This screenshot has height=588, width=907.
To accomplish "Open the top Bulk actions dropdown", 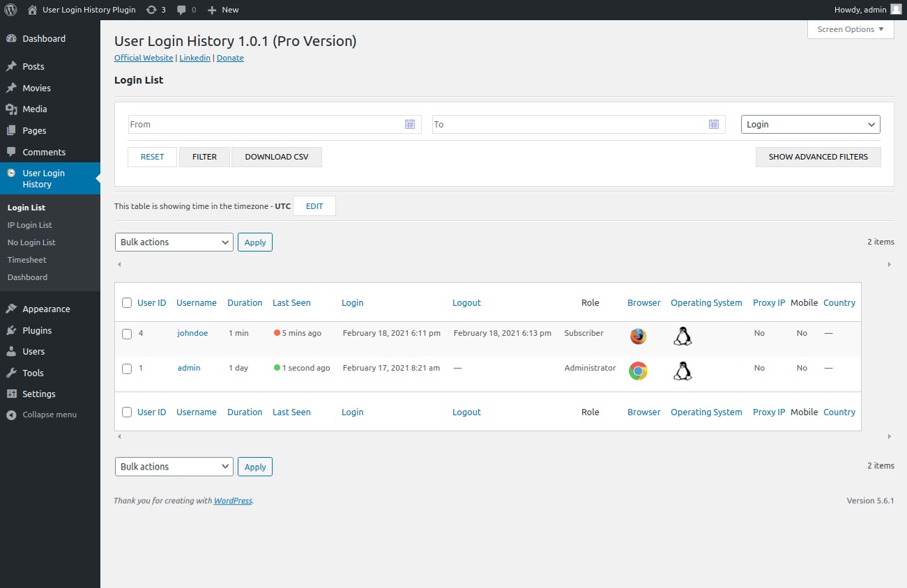I will click(174, 242).
